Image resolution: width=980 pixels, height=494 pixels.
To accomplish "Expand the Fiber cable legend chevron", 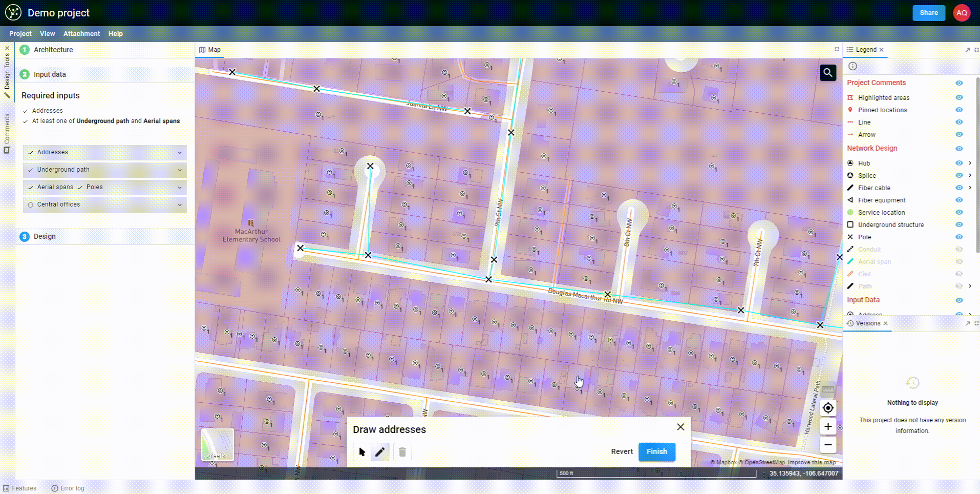I will [x=970, y=188].
